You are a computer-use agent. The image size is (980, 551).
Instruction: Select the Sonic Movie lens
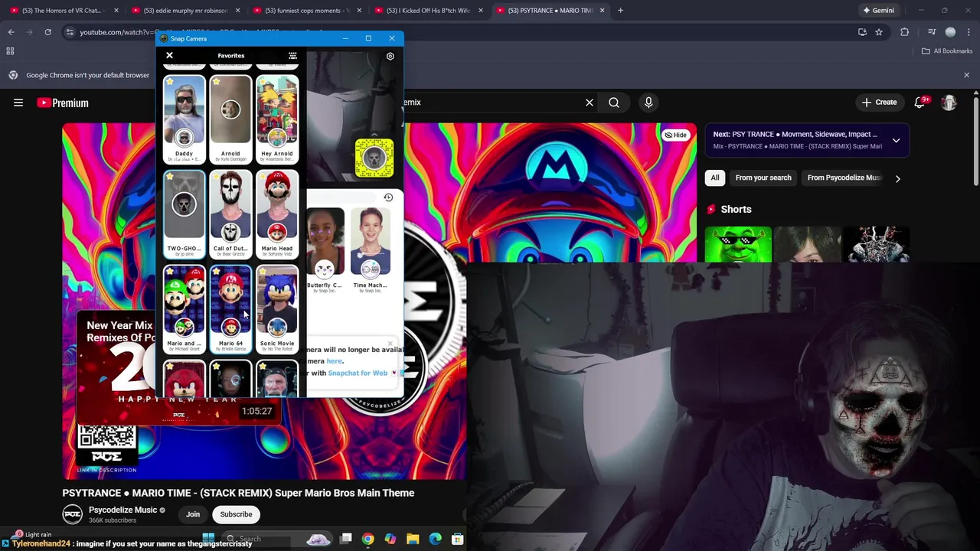click(x=277, y=309)
